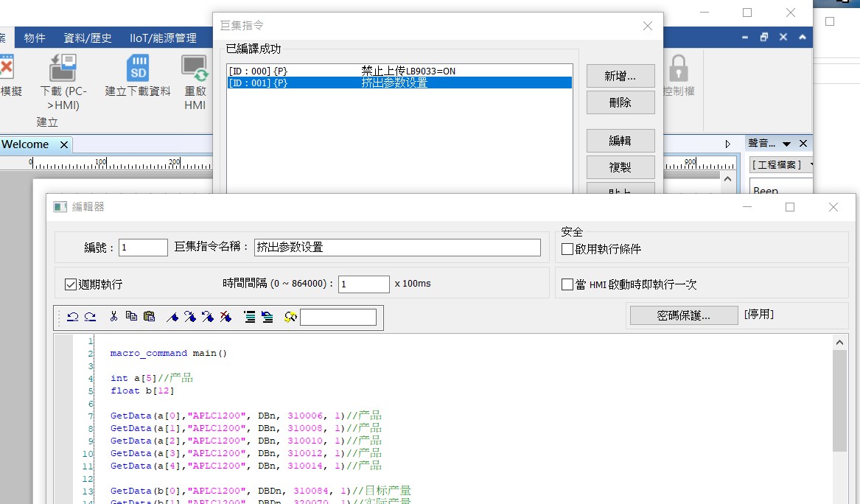Click the 建立下載資料 SD card icon
Viewport: 860px width, 504px height.
pos(138,69)
